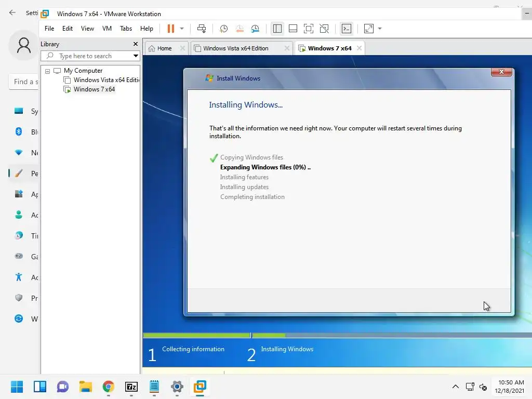Image resolution: width=532 pixels, height=399 pixels.
Task: Click the taskbar clock showing 10:50 AM
Action: coord(509,387)
